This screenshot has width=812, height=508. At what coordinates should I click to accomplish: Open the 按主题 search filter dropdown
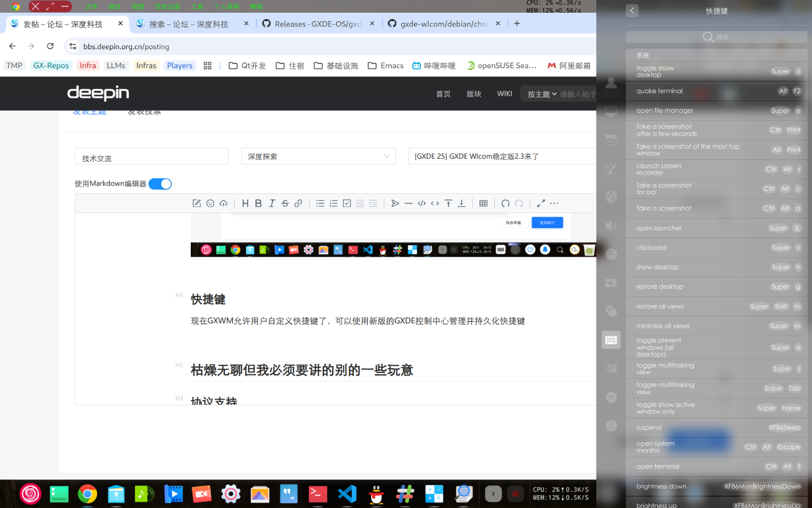coord(542,94)
